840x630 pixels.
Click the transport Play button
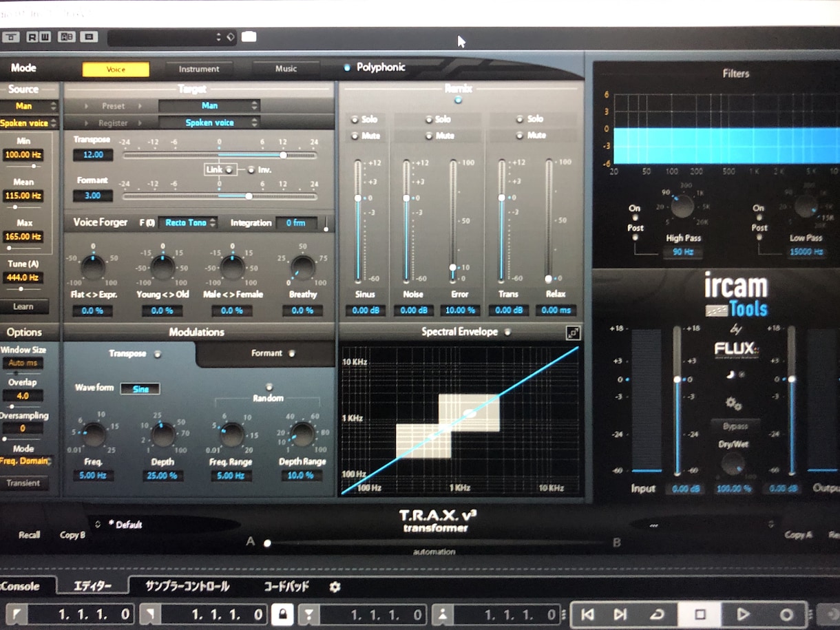coord(743,614)
